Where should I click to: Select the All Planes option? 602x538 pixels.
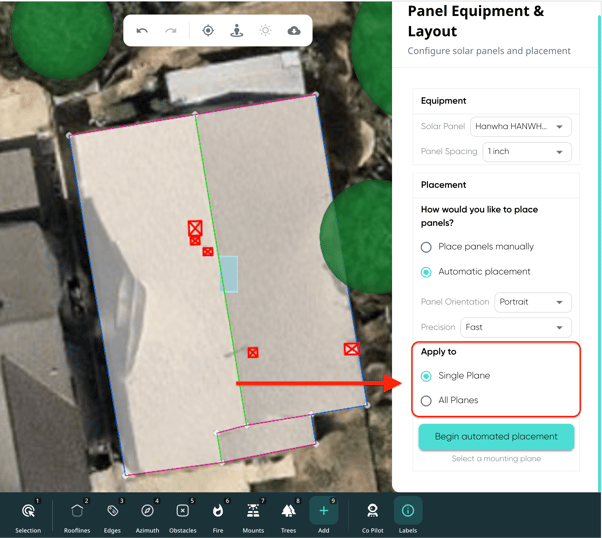(426, 401)
